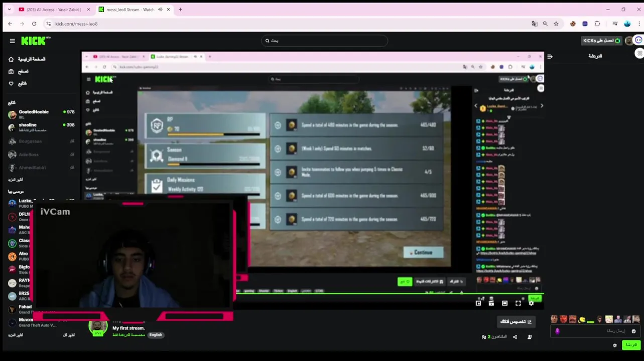Click the floating grid extension button
The width and height of the screenshot is (644, 361).
click(639, 53)
